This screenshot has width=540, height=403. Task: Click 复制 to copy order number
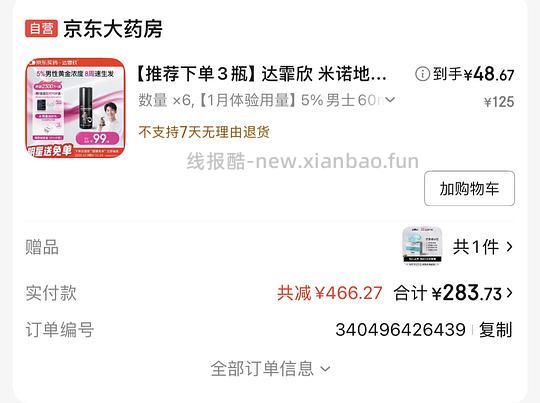[x=496, y=330]
